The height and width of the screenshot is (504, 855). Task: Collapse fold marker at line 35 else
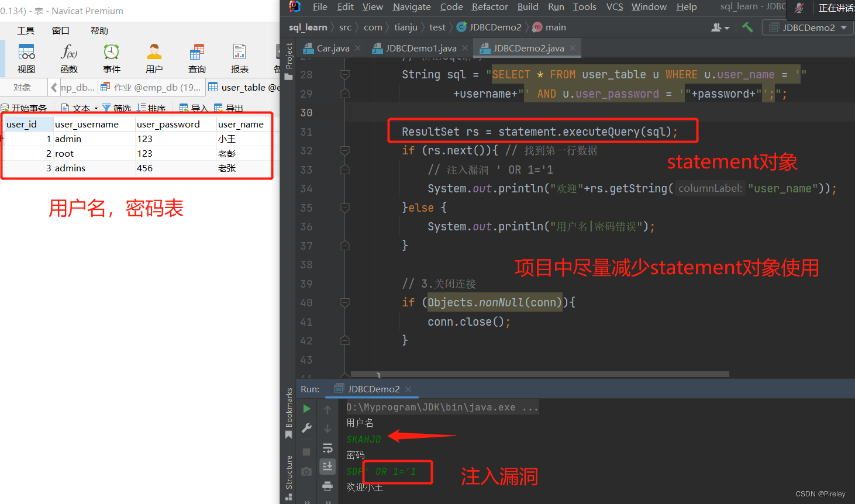tap(345, 208)
